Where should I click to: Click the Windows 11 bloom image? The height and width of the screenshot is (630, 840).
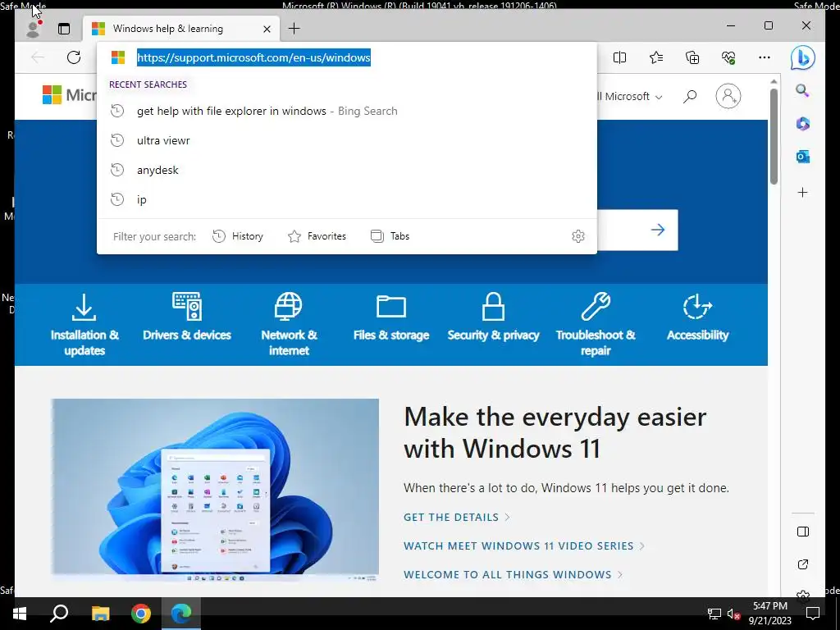(x=215, y=490)
